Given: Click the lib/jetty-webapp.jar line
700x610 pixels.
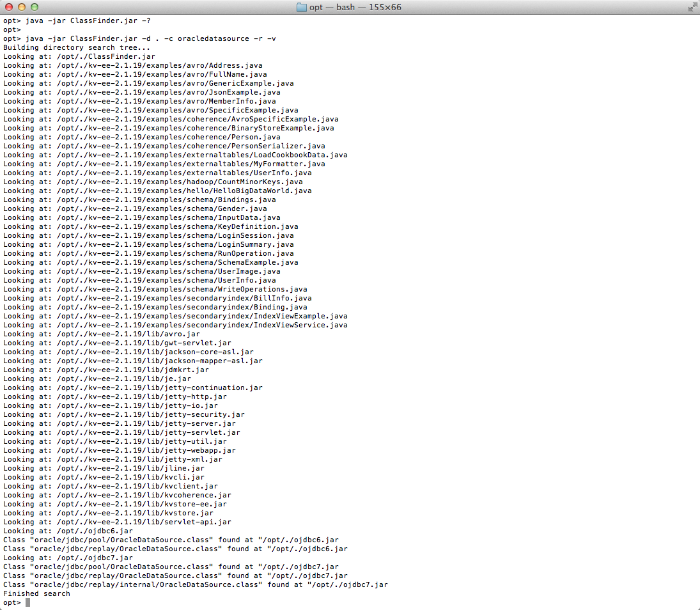Looking at the screenshot, I should click(x=119, y=450).
